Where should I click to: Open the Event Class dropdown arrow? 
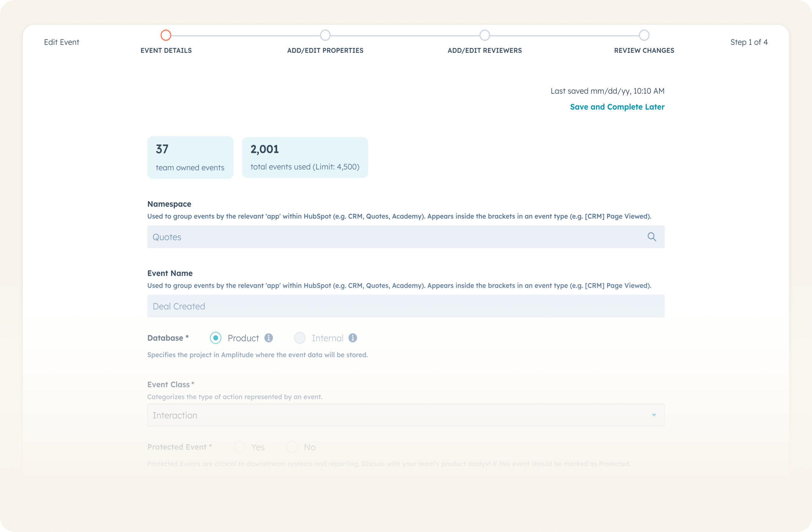coord(654,415)
